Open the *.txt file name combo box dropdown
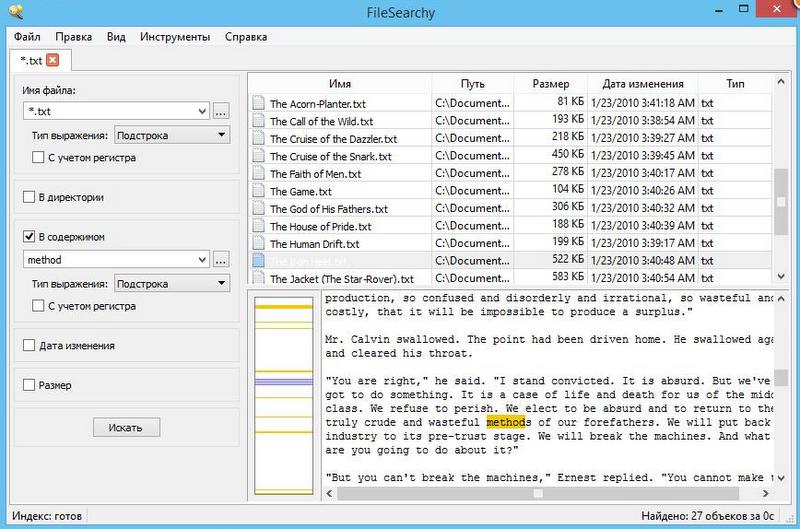 [202, 111]
